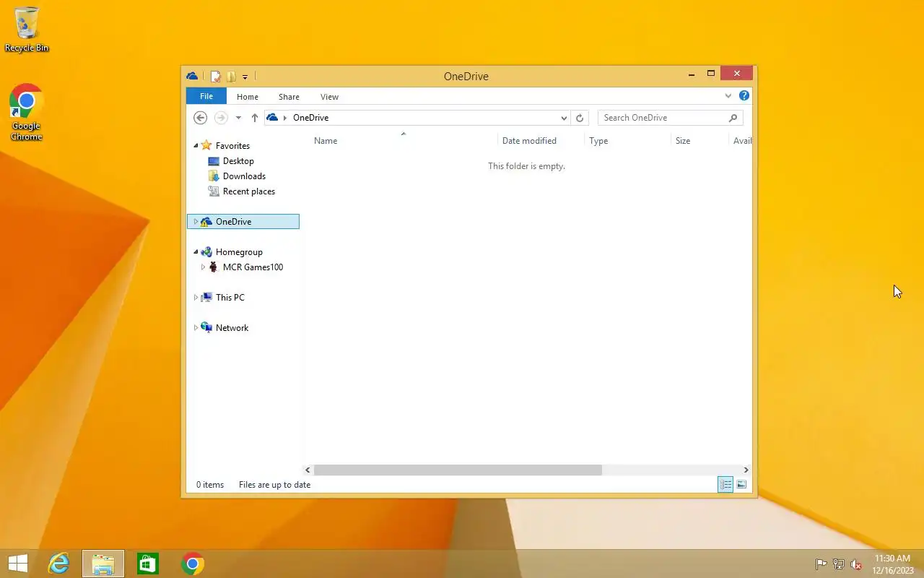Open the Recent locations dropdown arrow

[x=238, y=118]
